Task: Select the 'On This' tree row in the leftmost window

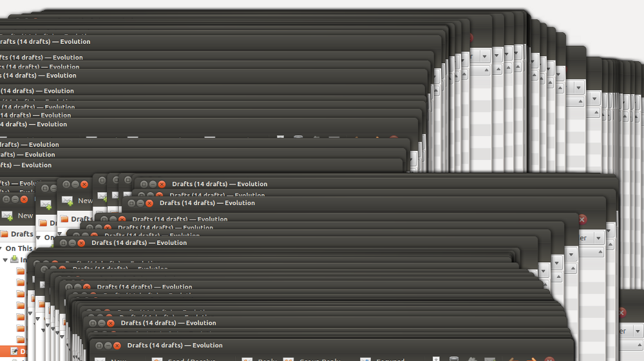Action: point(17,248)
